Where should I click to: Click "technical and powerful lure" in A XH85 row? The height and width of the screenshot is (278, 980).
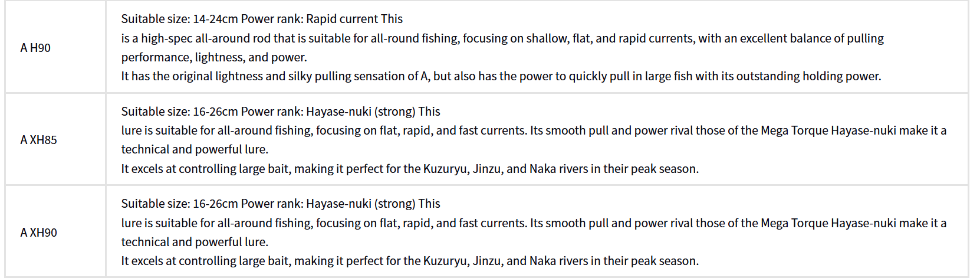click(x=195, y=149)
